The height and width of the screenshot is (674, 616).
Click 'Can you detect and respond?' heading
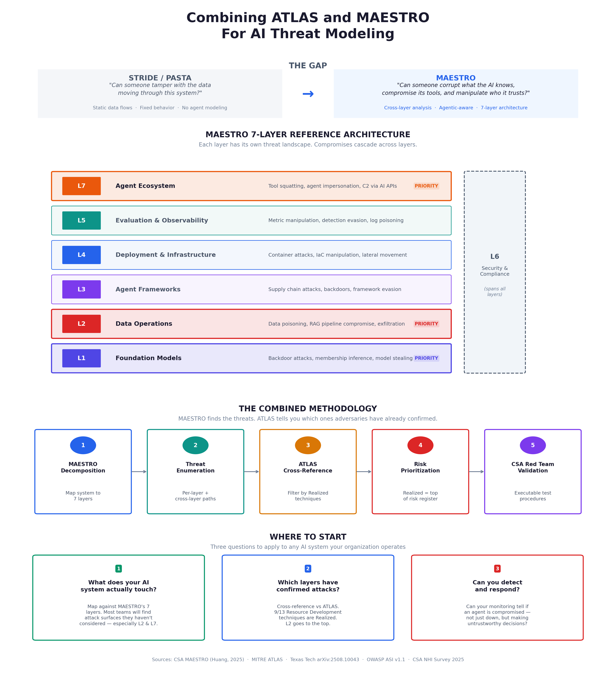pos(497,586)
